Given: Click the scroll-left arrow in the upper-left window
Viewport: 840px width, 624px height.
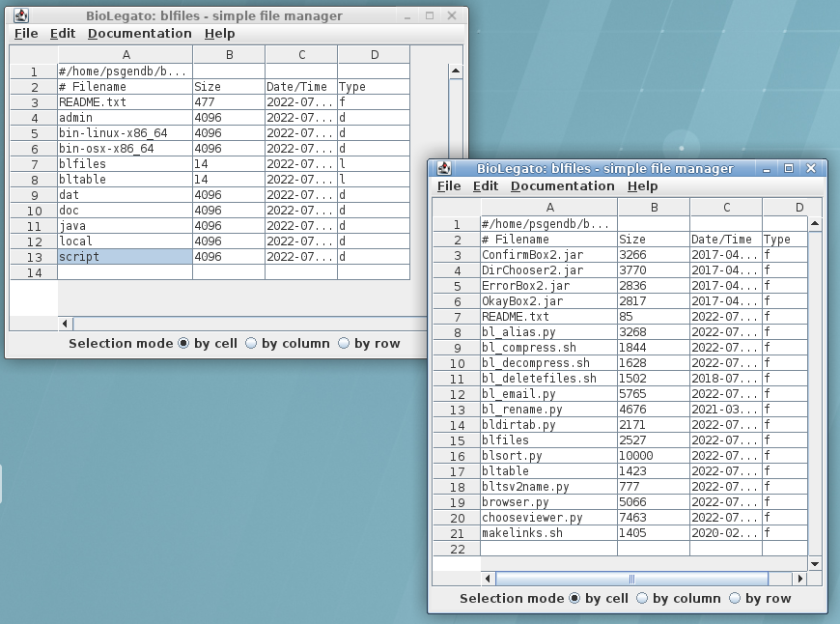Looking at the screenshot, I should tap(66, 324).
